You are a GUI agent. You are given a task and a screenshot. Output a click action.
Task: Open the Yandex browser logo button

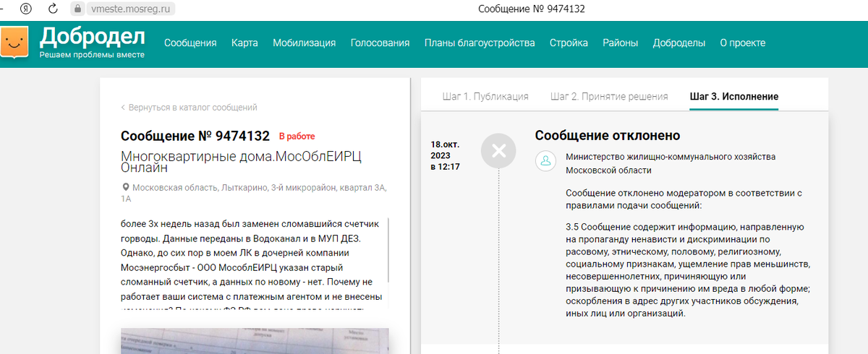pos(27,9)
